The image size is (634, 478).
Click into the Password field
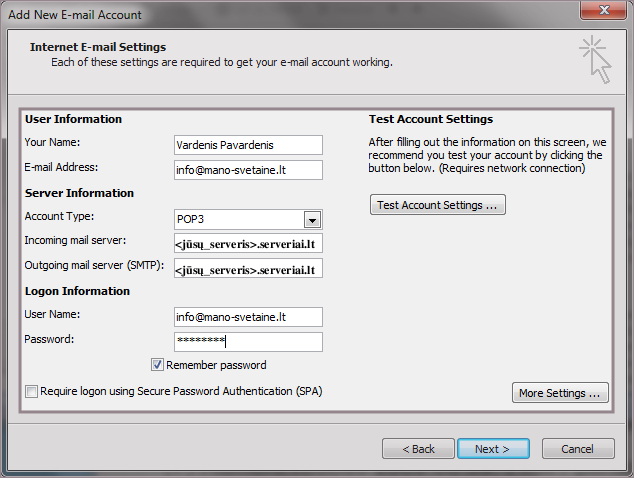coord(248,342)
